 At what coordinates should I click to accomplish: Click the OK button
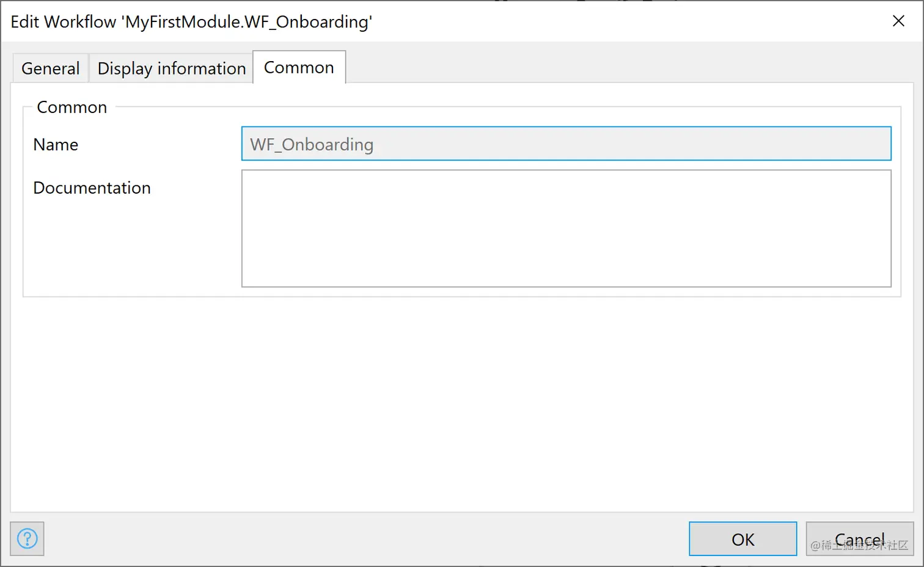[x=743, y=539]
